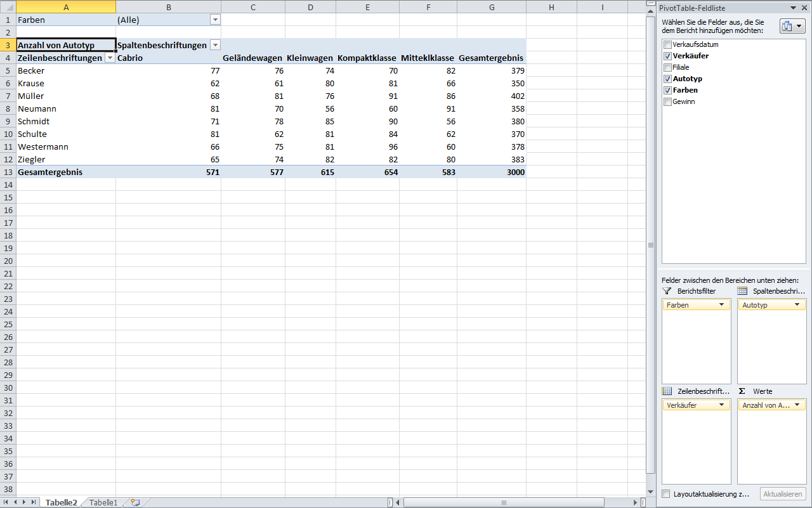Click the Aktualisieren button
The height and width of the screenshot is (508, 812).
click(x=783, y=494)
